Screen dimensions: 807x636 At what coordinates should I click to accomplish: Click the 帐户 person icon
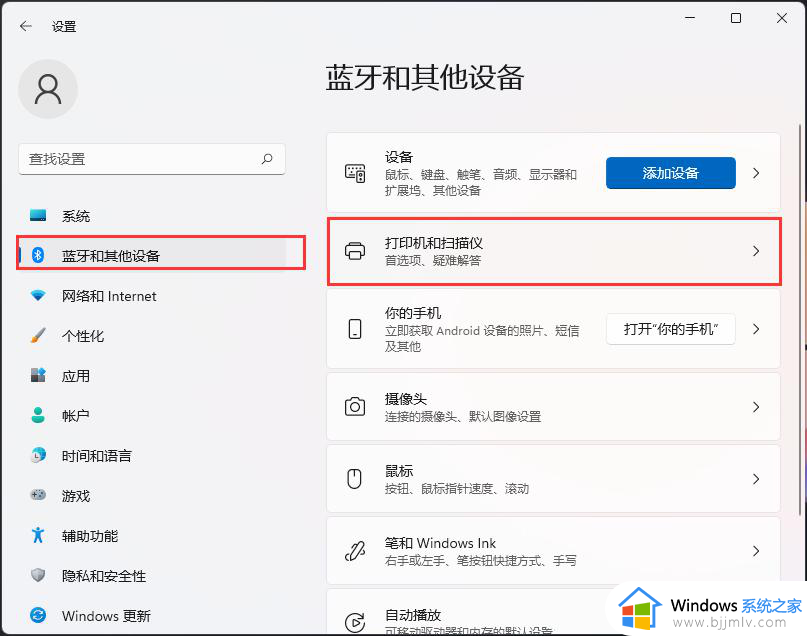38,415
